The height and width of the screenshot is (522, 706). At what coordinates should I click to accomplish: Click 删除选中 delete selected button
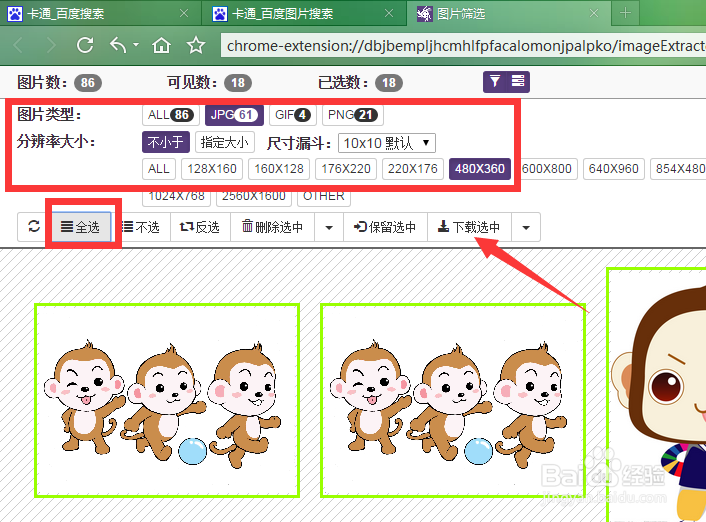pos(272,227)
